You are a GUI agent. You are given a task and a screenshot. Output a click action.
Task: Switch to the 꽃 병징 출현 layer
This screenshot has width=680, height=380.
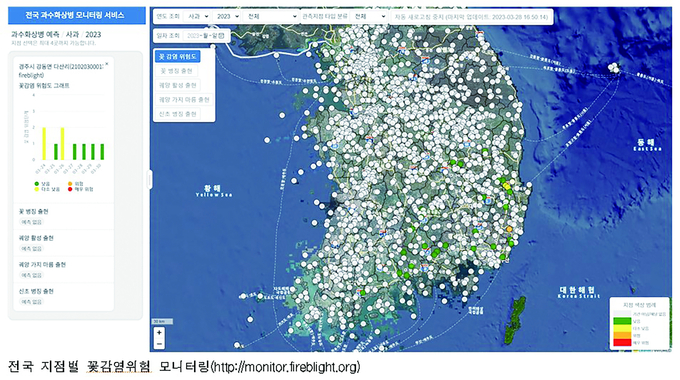pos(178,71)
